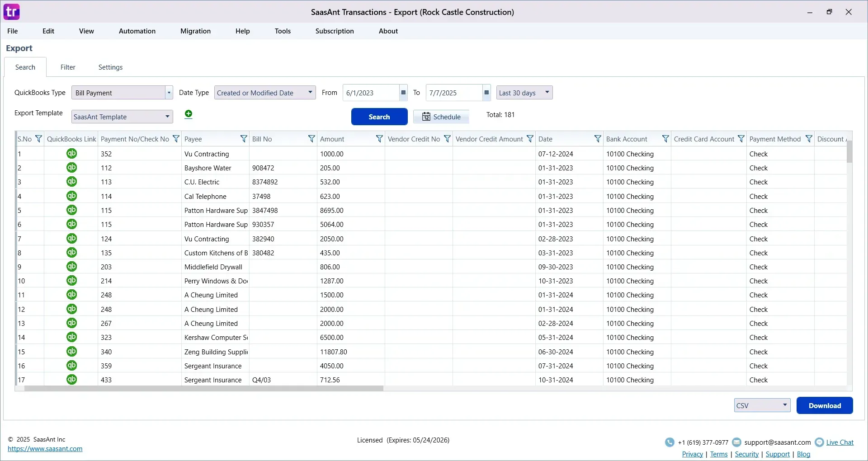Expand Date Type dropdown
This screenshot has height=461, width=868.
310,93
